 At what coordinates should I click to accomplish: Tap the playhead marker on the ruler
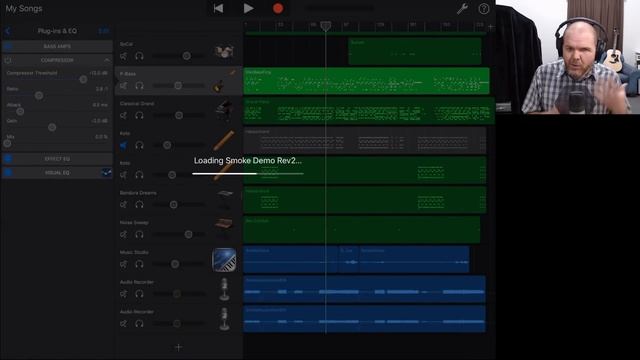325,27
